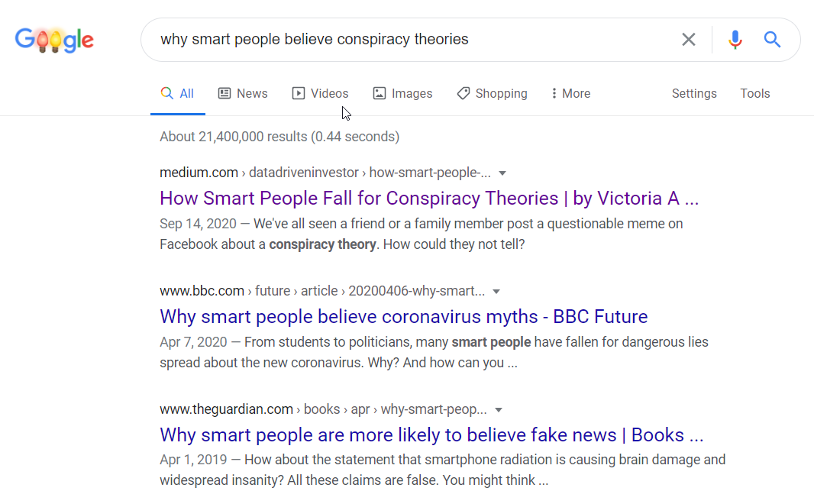
Task: Open search Settings
Action: click(x=694, y=92)
